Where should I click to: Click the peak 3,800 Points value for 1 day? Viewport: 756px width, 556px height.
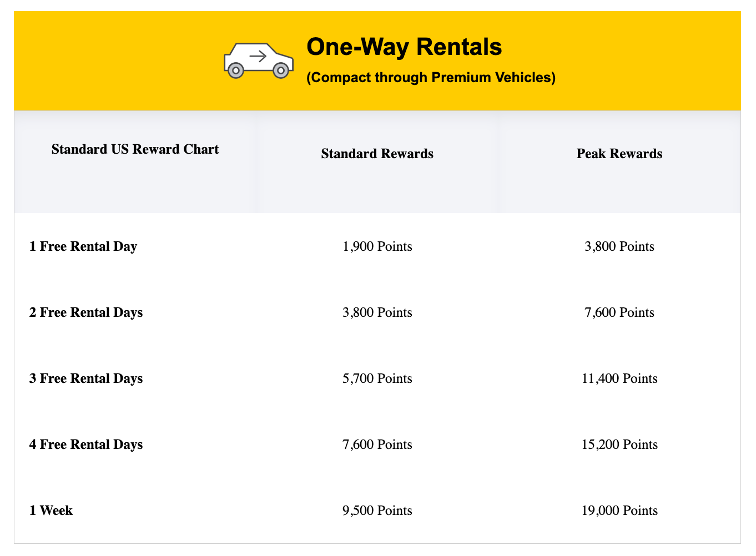[x=619, y=246]
